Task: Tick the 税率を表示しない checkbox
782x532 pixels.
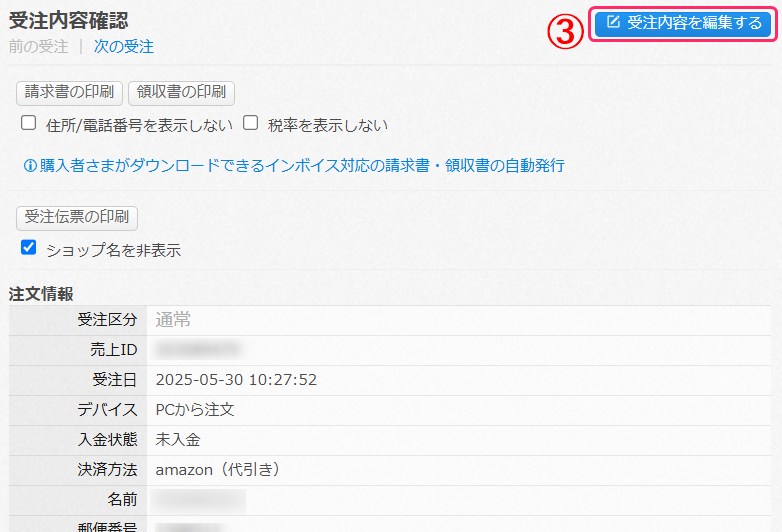Action: tap(251, 124)
